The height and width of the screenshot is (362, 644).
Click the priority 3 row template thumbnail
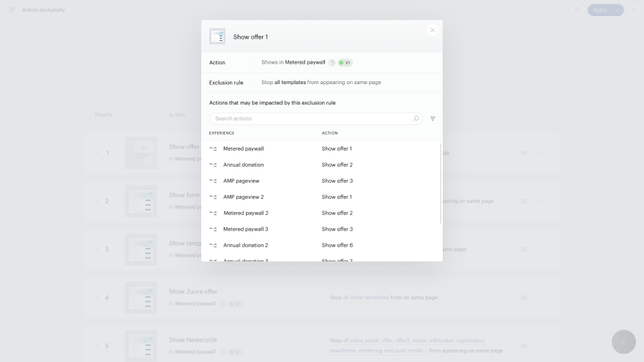click(x=141, y=249)
